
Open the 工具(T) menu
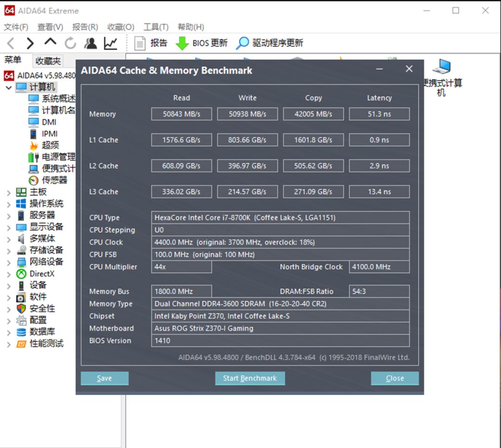(x=156, y=27)
